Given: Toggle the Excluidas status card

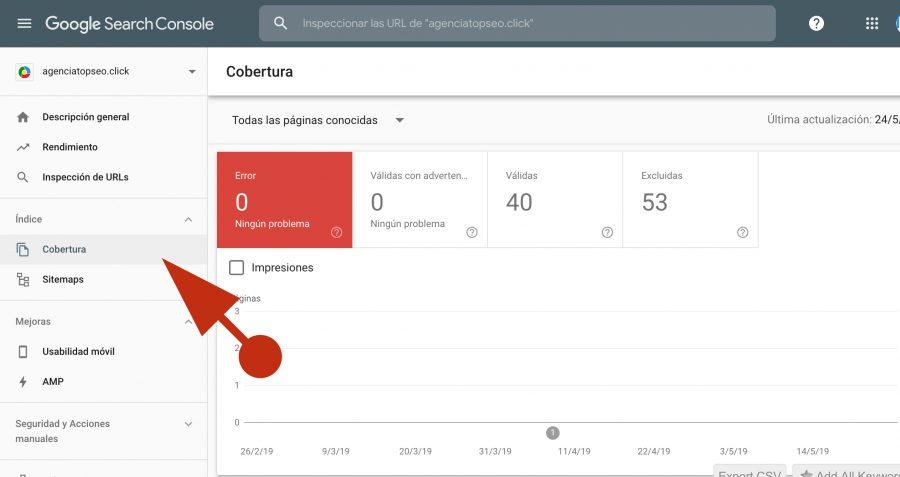Looking at the screenshot, I should coord(690,199).
